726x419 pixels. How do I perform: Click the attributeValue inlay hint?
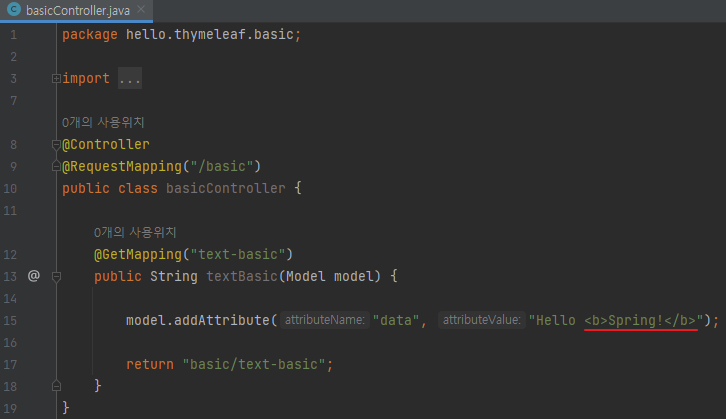482,320
